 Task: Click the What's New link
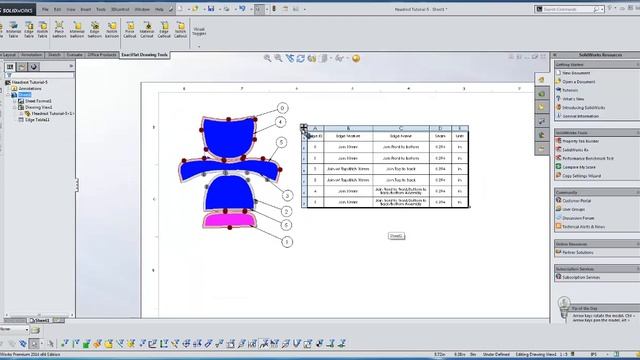pyautogui.click(x=573, y=99)
